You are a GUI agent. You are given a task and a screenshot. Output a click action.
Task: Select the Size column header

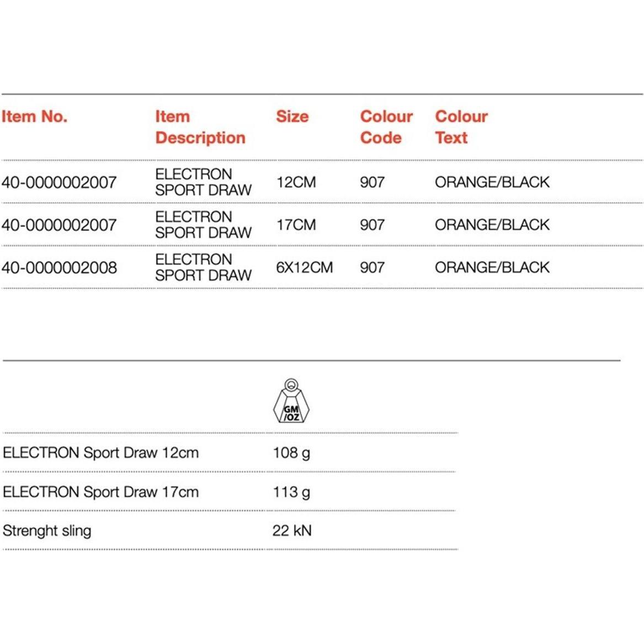pos(292,116)
